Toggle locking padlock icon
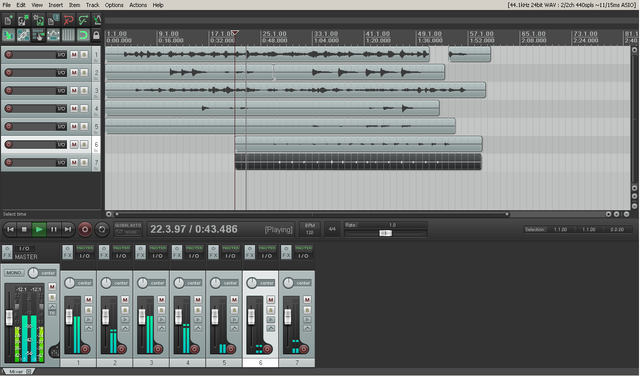Viewport: 640px width, 376px height. click(96, 35)
